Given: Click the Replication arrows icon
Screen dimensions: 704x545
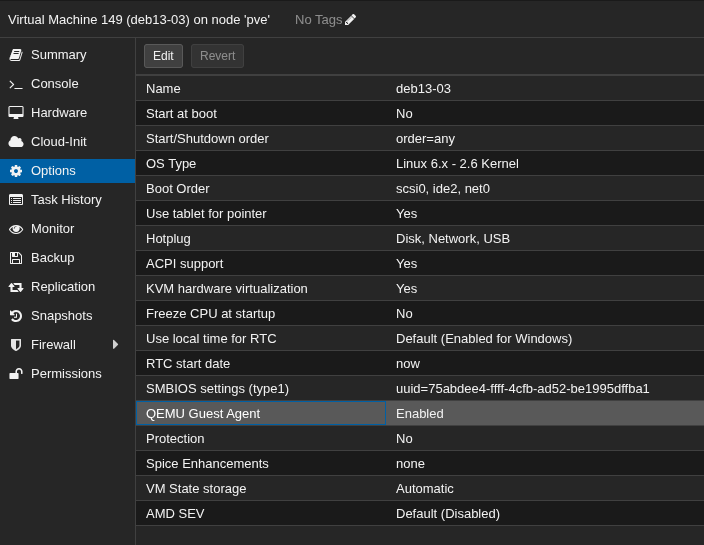Looking at the screenshot, I should pyautogui.click(x=16, y=287).
